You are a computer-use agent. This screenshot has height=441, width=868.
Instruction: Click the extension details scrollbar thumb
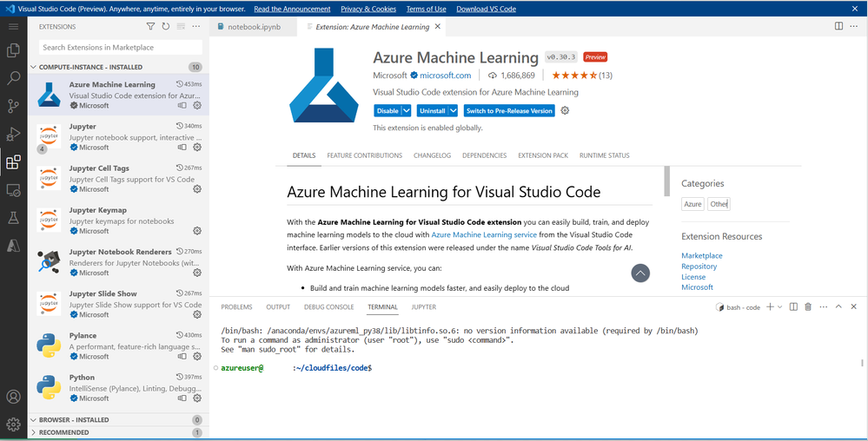coord(667,181)
